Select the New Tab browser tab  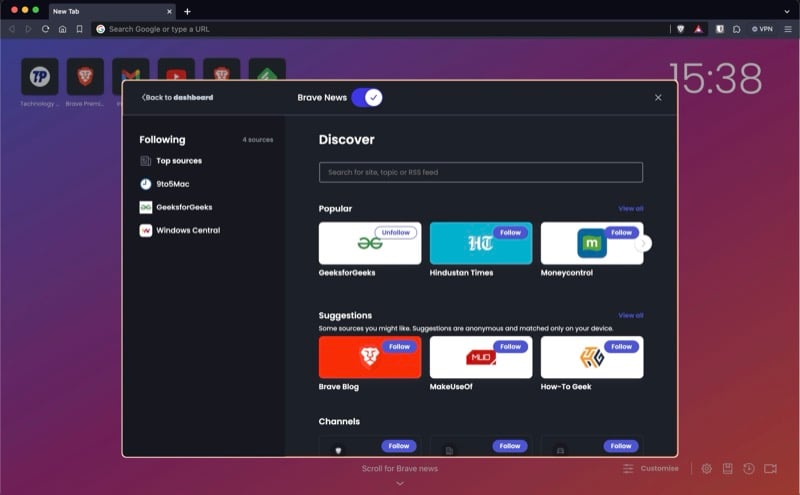(x=112, y=11)
